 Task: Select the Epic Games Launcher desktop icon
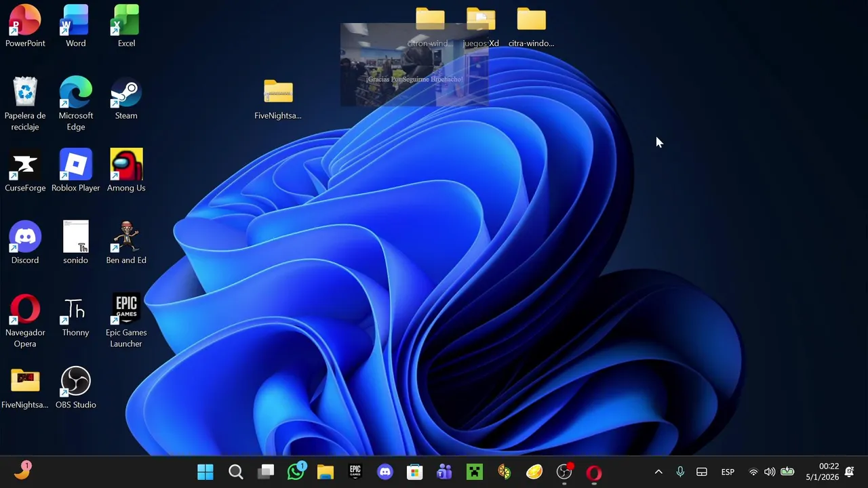pyautogui.click(x=126, y=321)
